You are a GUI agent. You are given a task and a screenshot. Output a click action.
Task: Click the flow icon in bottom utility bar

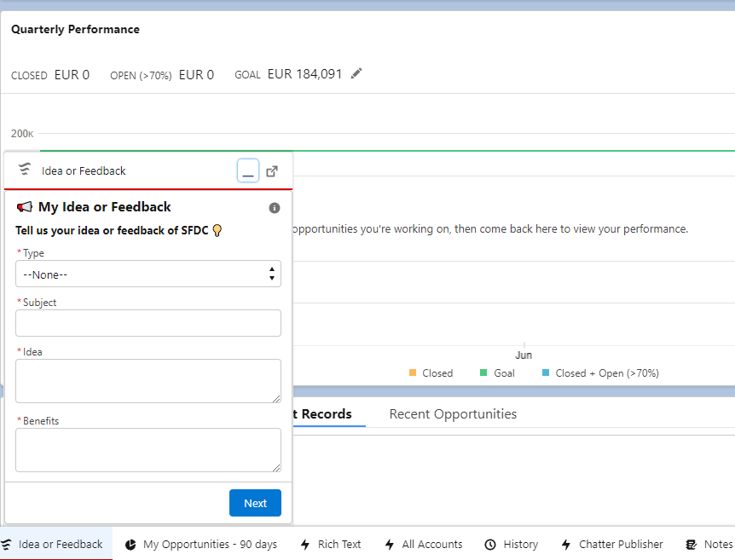[6, 545]
